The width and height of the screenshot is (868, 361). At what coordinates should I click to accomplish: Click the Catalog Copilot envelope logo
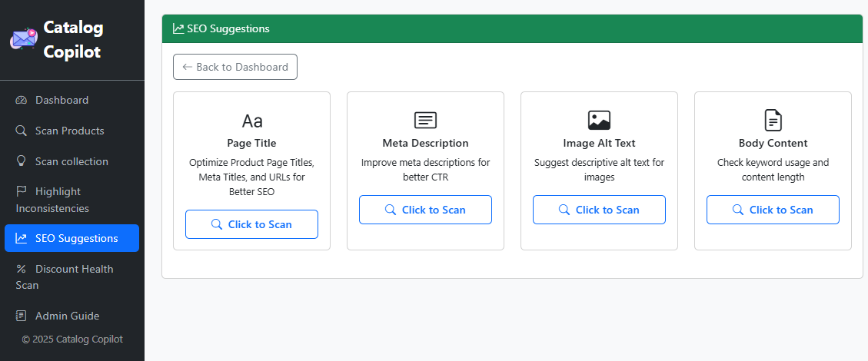pos(23,39)
